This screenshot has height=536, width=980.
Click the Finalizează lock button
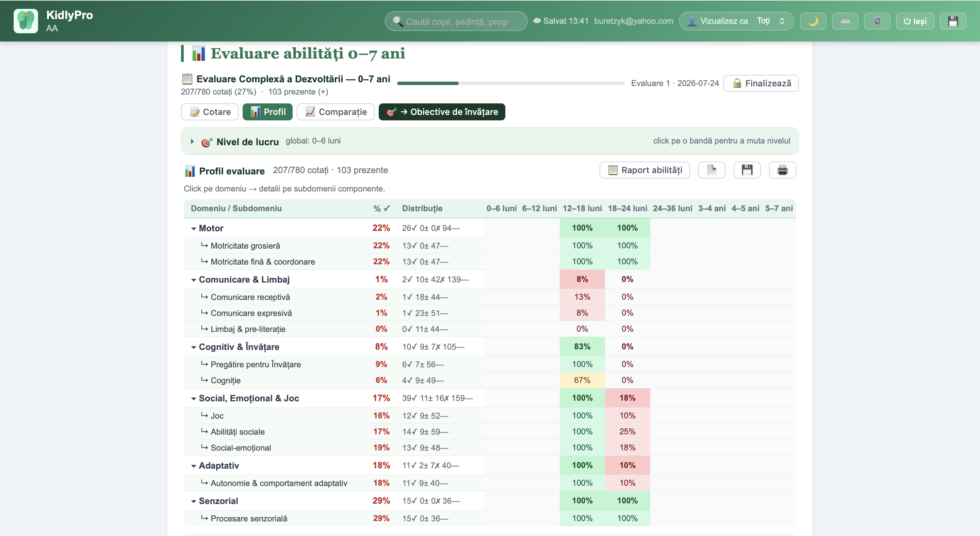point(761,83)
